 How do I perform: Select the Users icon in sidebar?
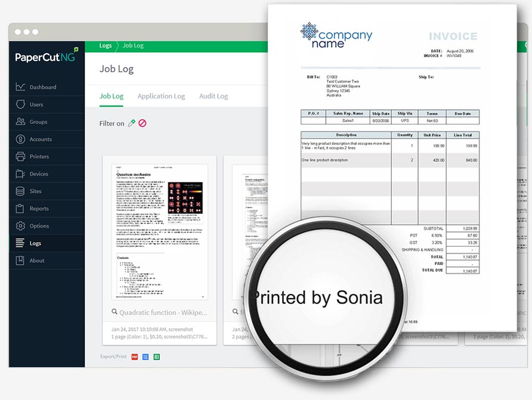click(20, 104)
